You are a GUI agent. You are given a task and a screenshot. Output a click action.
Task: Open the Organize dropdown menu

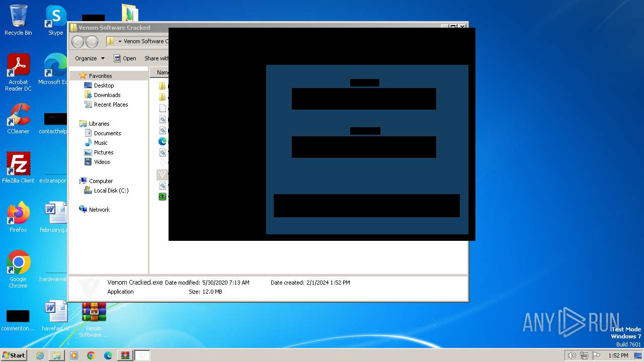(x=90, y=58)
